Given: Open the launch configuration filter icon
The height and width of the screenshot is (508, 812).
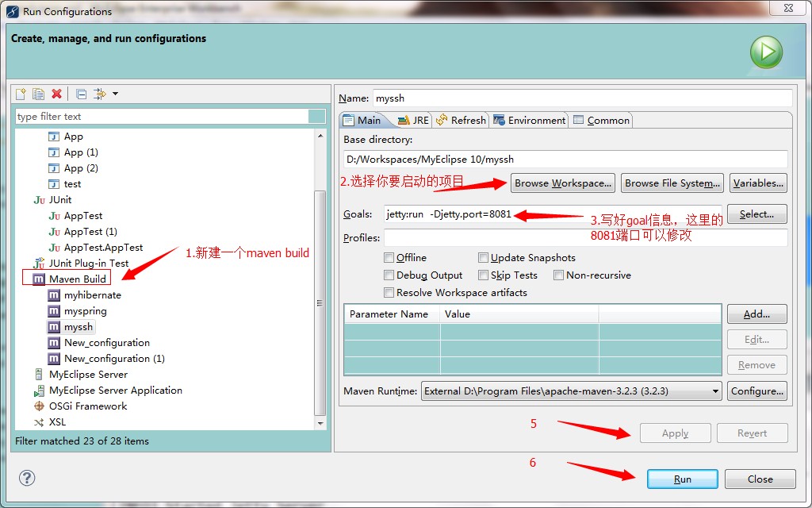Looking at the screenshot, I should click(x=99, y=94).
